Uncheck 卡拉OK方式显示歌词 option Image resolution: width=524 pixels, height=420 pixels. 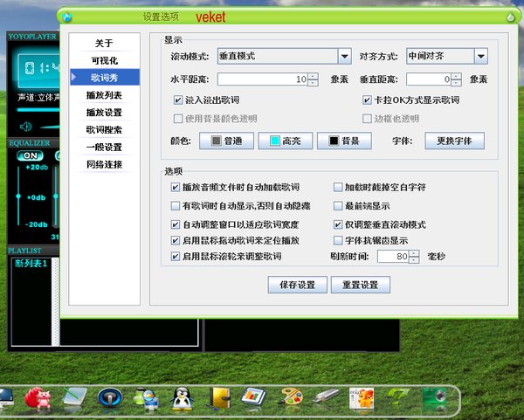pyautogui.click(x=368, y=100)
